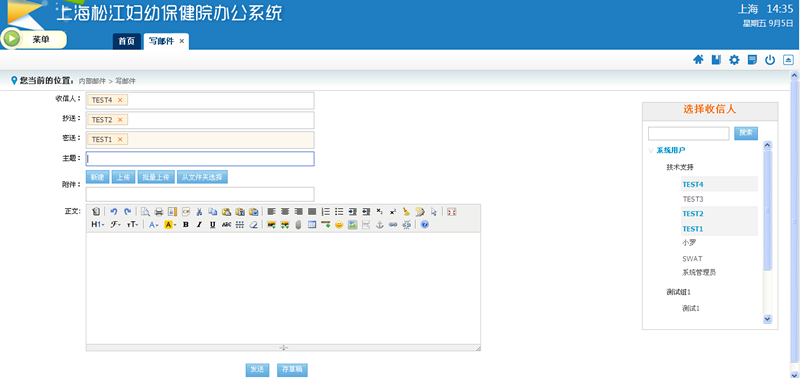Insert a table in the editor

click(x=312, y=224)
